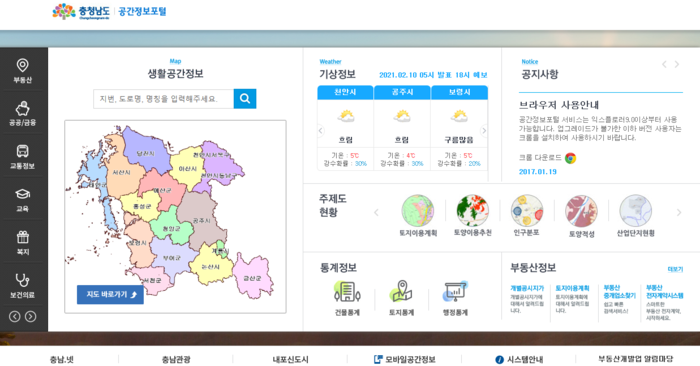Open the 토지통계 map icon
Image resolution: width=700 pixels, height=366 pixels.
[401, 291]
